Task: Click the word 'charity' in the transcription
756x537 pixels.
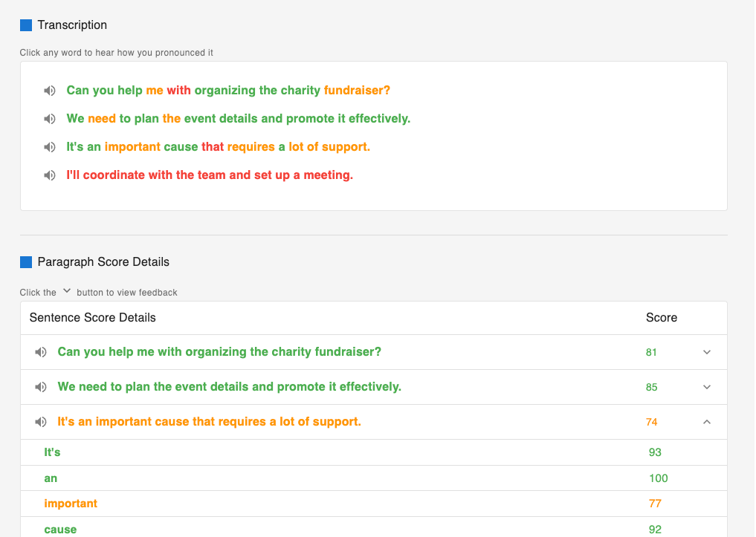Action: click(301, 91)
